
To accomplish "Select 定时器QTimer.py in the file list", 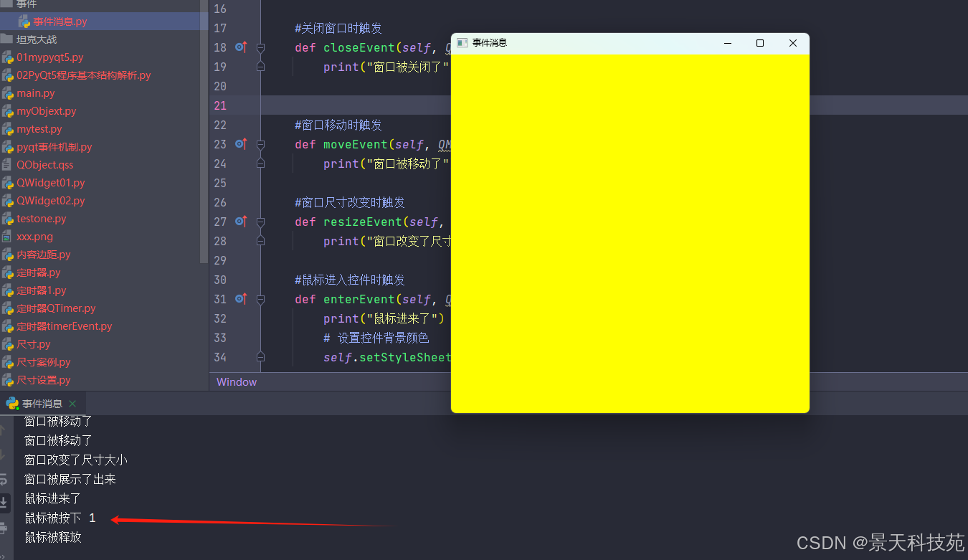I will (x=55, y=308).
